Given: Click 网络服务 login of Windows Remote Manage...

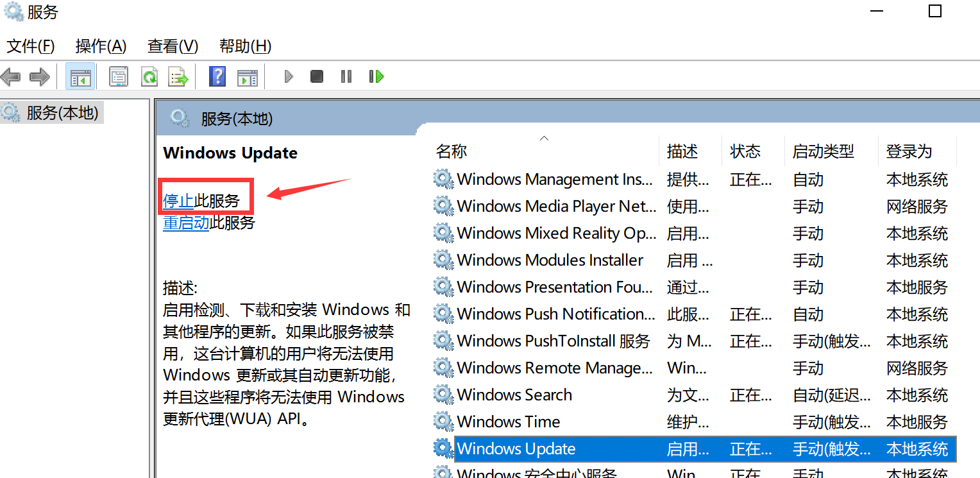Looking at the screenshot, I should pyautogui.click(x=917, y=368).
